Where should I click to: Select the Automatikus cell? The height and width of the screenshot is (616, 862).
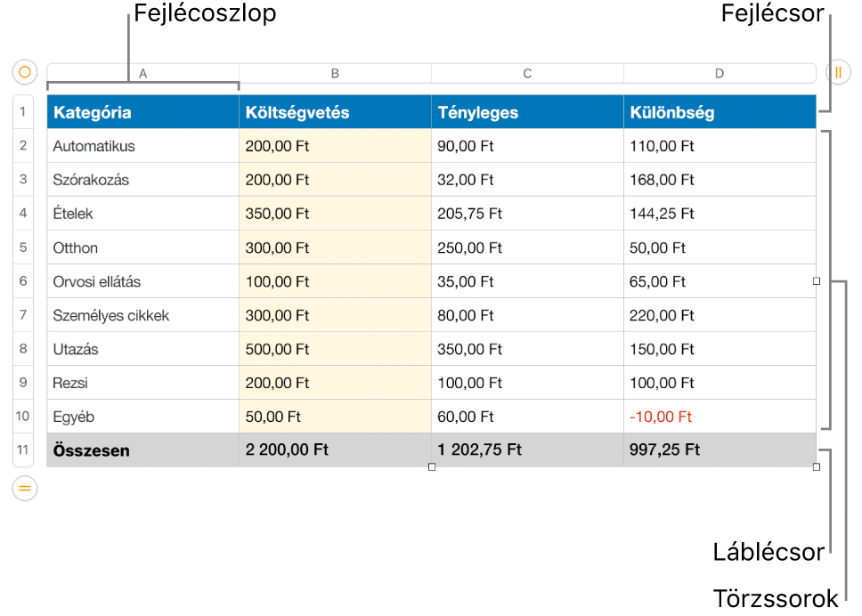[x=143, y=146]
